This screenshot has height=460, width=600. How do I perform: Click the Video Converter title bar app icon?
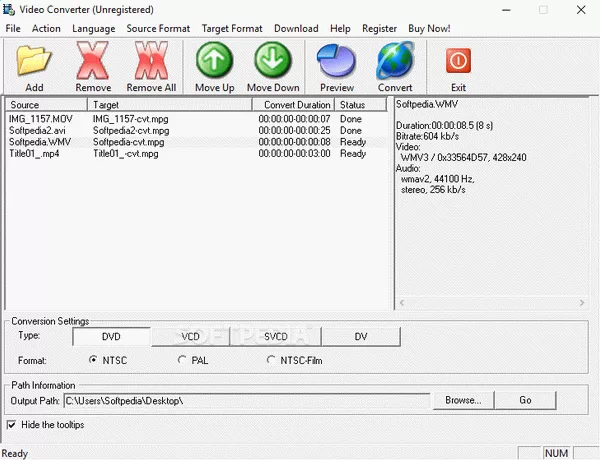click(x=8, y=10)
